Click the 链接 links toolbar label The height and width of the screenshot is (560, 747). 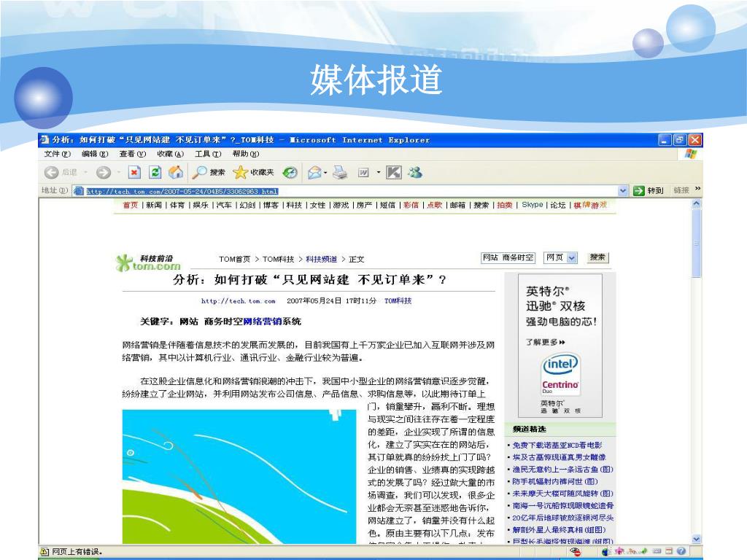(x=681, y=190)
